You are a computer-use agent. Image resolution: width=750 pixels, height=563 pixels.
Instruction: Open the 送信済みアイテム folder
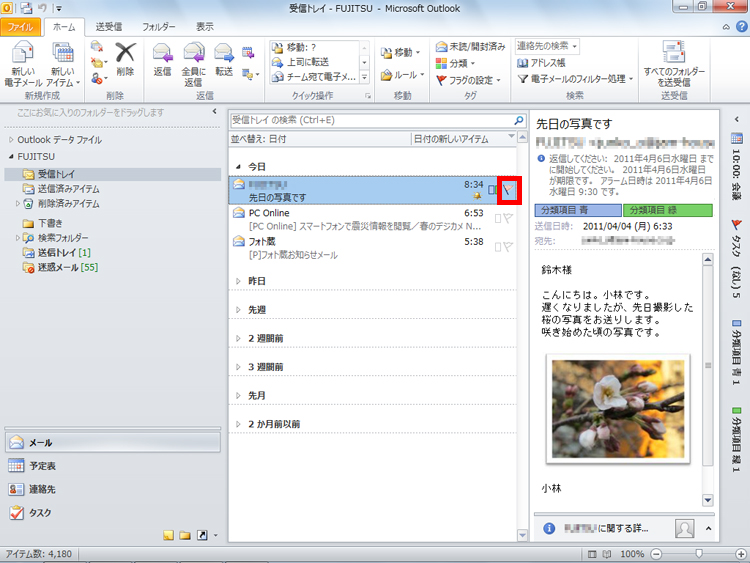coord(62,188)
